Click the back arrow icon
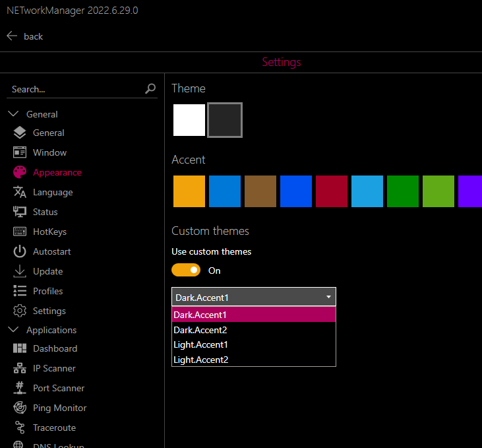Screen dimensions: 482x448 pyautogui.click(x=12, y=36)
